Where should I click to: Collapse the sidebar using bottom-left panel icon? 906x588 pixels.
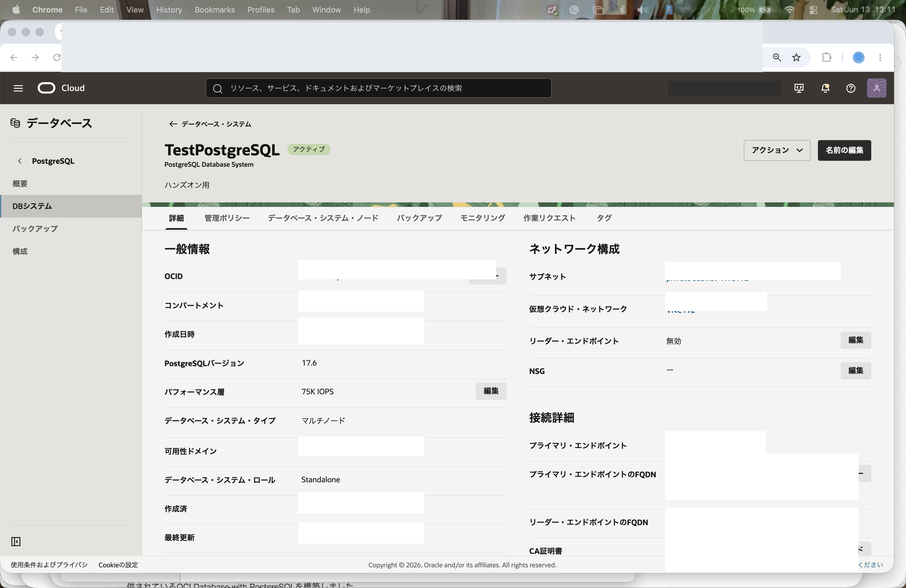coord(16,541)
